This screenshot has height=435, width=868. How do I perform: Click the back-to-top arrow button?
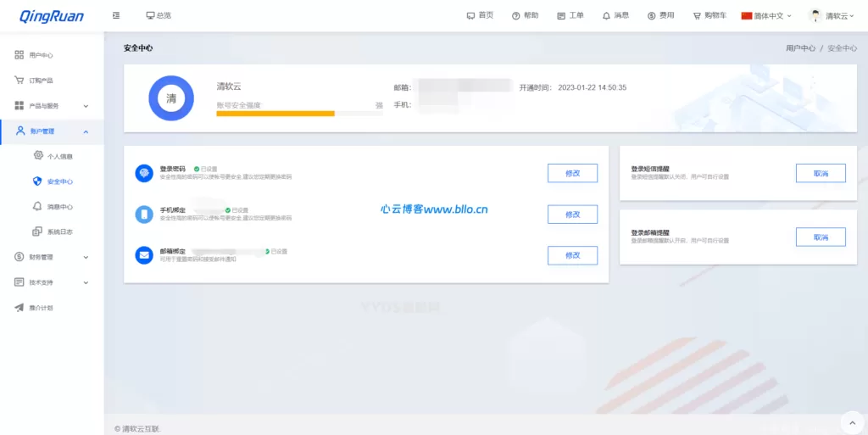point(852,422)
